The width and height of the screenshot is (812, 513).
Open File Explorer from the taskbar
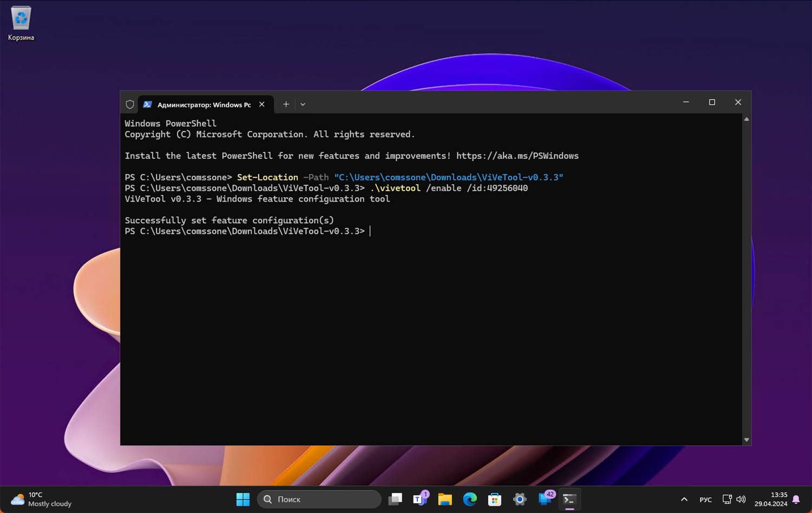click(x=445, y=499)
